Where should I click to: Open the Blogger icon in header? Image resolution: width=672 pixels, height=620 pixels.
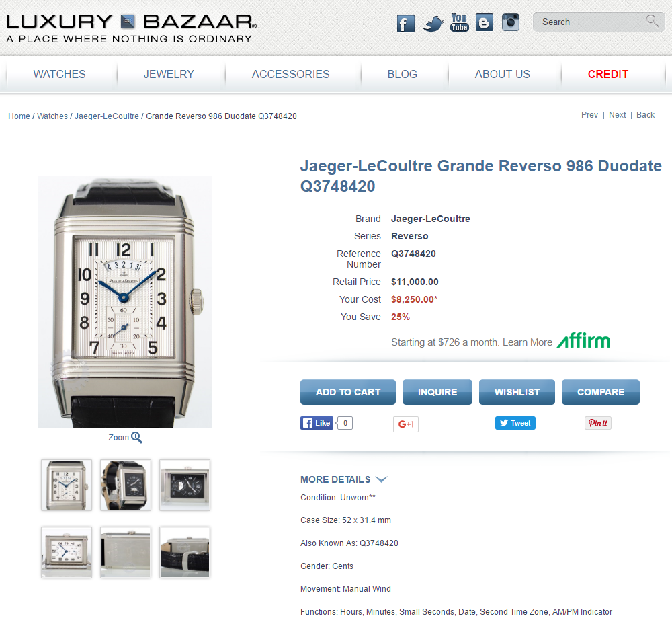(x=485, y=23)
